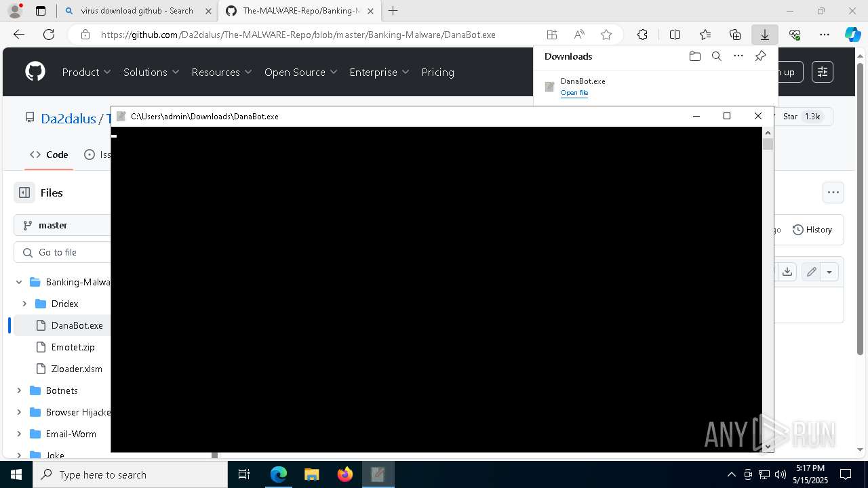868x488 pixels.
Task: Launch Firefox from taskbar
Action: (x=345, y=474)
